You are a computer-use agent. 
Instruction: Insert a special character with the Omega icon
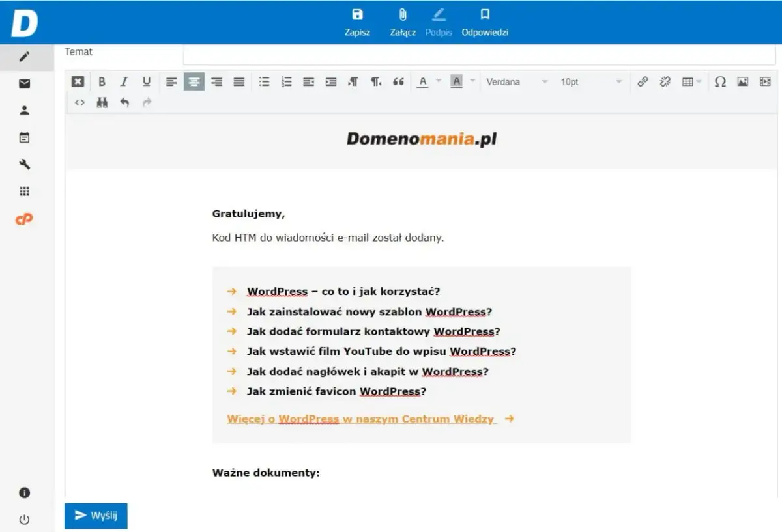(x=720, y=81)
